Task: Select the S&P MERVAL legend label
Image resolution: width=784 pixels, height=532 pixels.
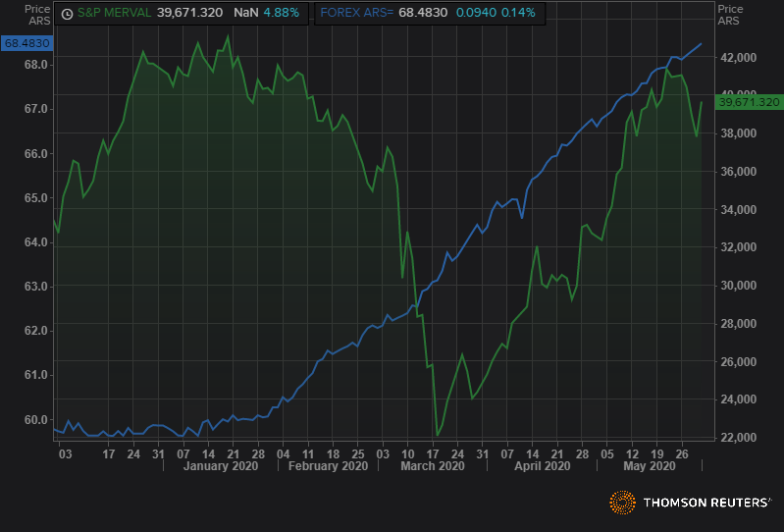Action: (114, 13)
